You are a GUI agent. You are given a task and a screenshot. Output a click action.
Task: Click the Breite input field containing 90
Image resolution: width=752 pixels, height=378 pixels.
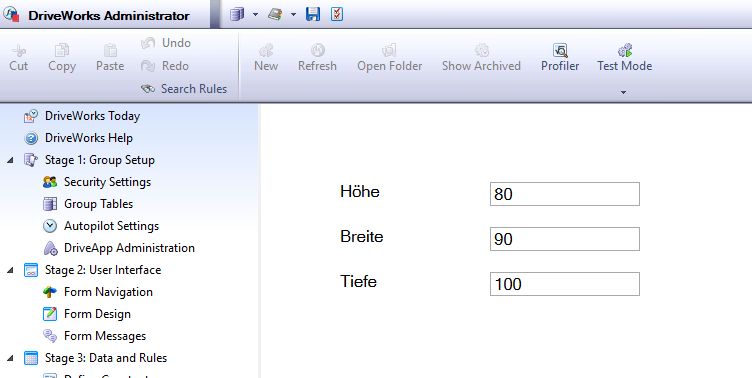(x=564, y=239)
